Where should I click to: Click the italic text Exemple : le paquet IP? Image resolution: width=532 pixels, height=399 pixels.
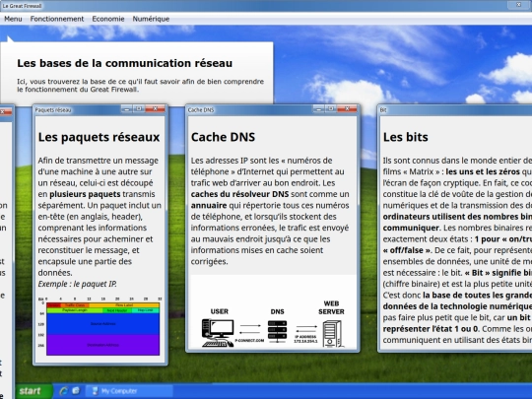pos(78,284)
